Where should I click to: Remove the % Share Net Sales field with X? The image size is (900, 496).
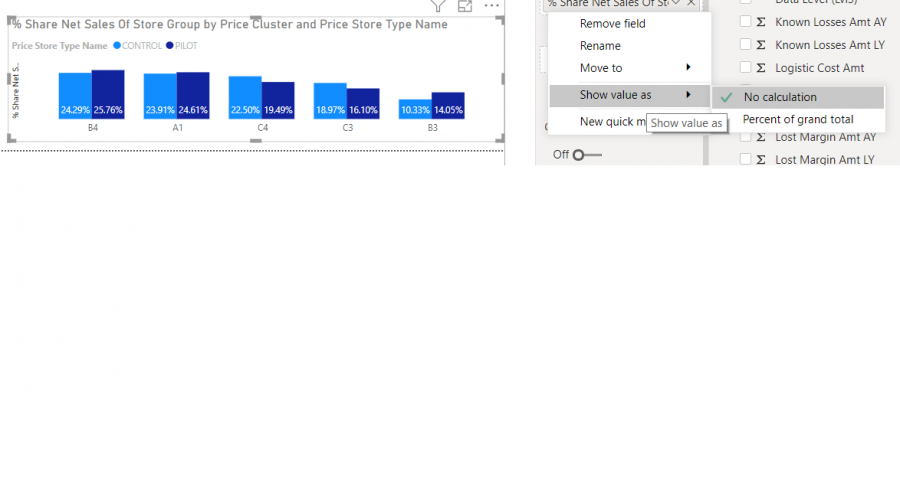[x=691, y=3]
